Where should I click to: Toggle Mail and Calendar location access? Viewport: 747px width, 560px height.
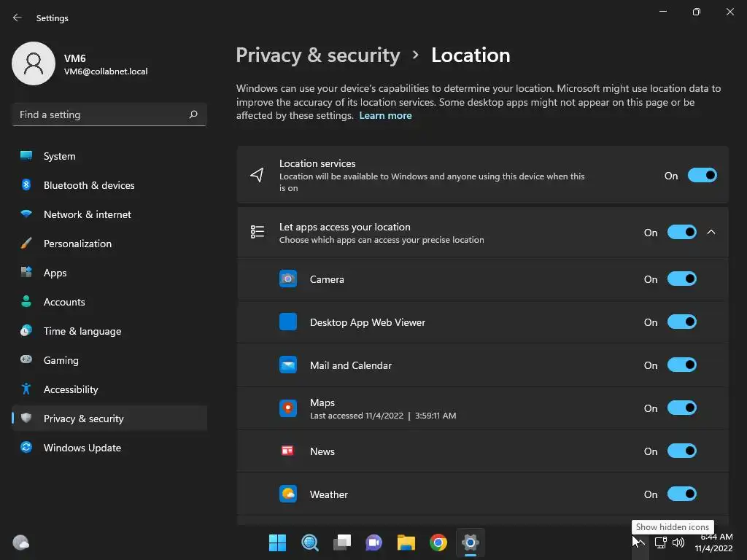(x=681, y=365)
